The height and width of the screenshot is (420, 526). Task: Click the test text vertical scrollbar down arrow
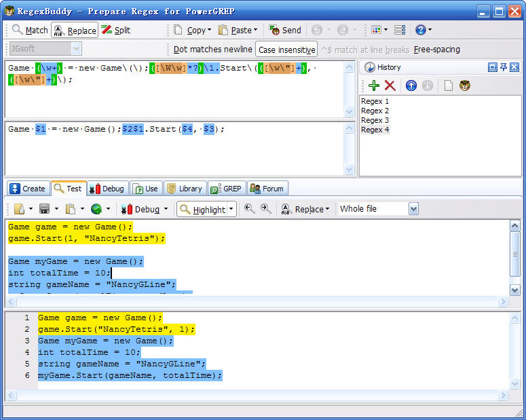coord(514,290)
